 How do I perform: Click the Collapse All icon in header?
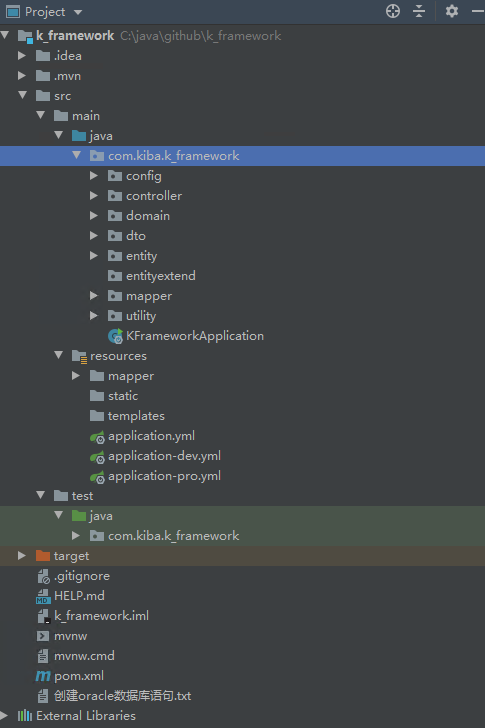pyautogui.click(x=419, y=11)
